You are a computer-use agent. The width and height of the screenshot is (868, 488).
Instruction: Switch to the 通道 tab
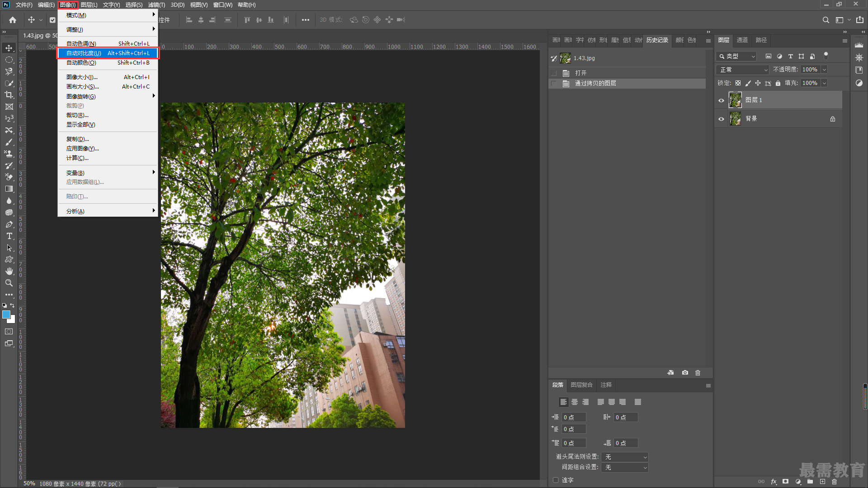[742, 40]
